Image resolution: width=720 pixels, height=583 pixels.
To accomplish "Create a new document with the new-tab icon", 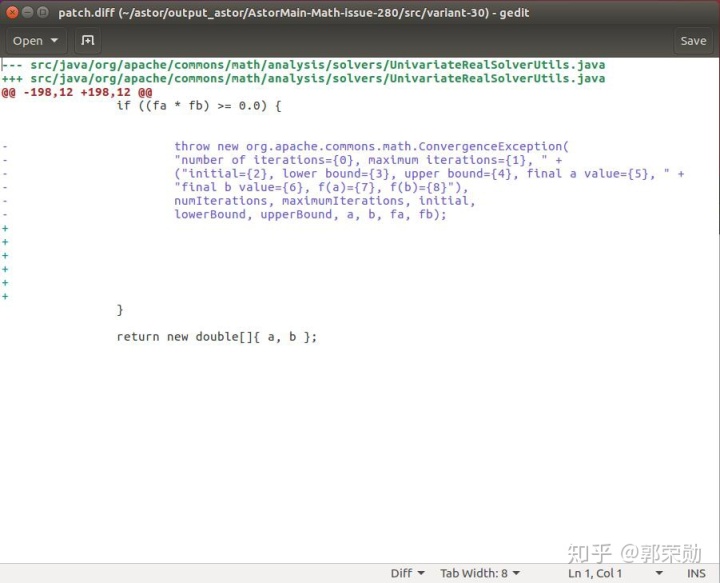I will click(x=88, y=41).
